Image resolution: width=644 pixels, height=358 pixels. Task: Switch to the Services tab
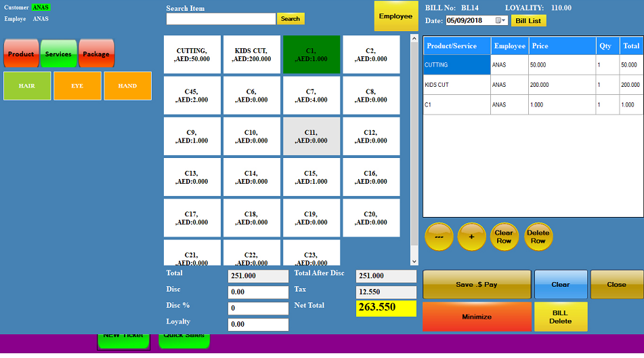[59, 54]
